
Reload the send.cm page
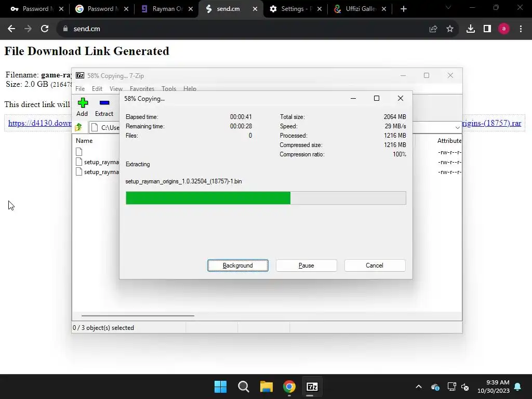[45, 29]
